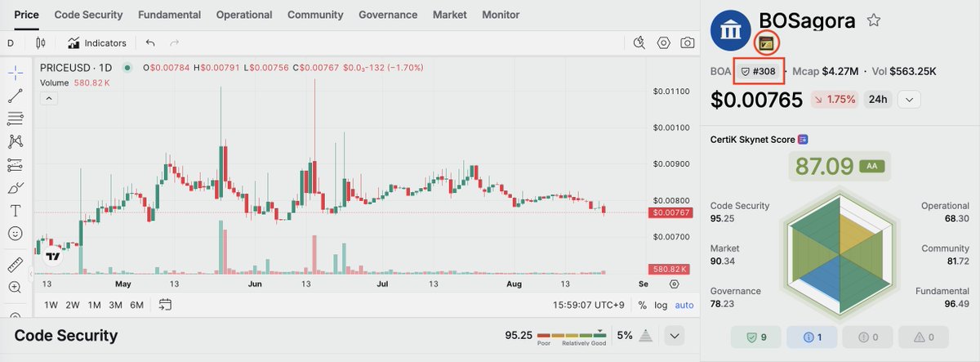Viewport: 980px width, 362px height.
Task: Open the quick search lightning icon
Action: pos(639,42)
